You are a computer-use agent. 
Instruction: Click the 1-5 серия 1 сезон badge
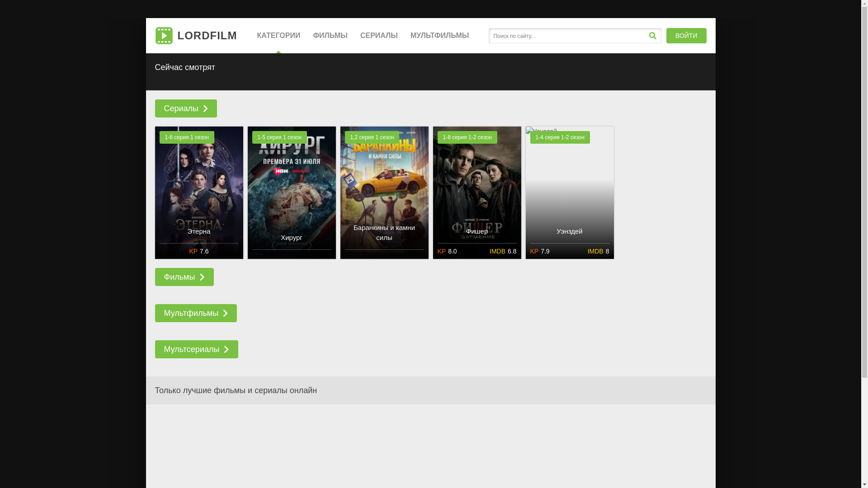279,137
